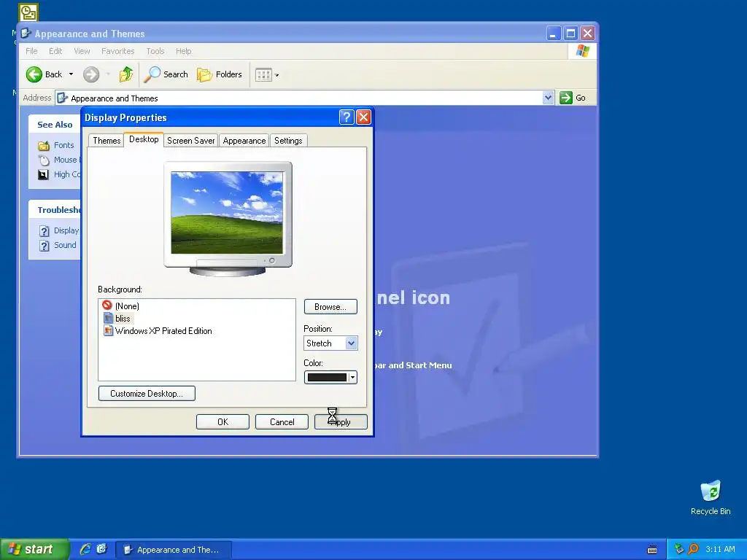Expand the Address bar dropdown
The height and width of the screenshot is (560, 747).
point(549,98)
